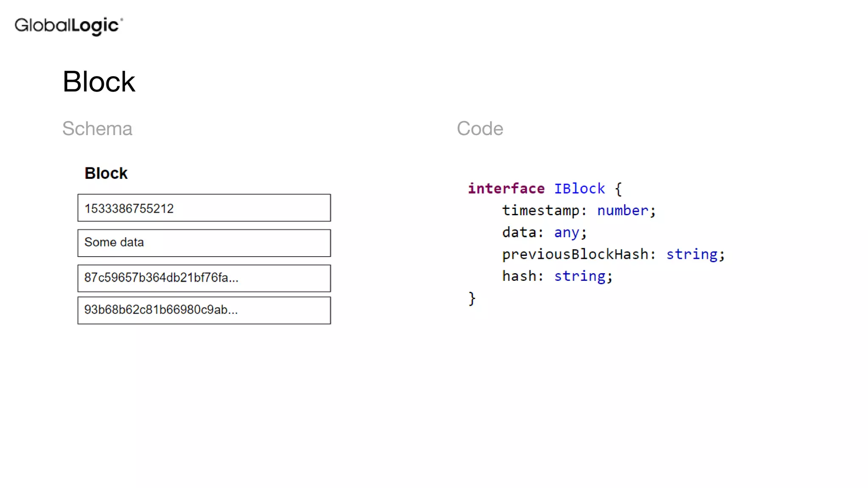The height and width of the screenshot is (488, 868).
Task: Click the 'any' type keyword
Action: (x=567, y=233)
